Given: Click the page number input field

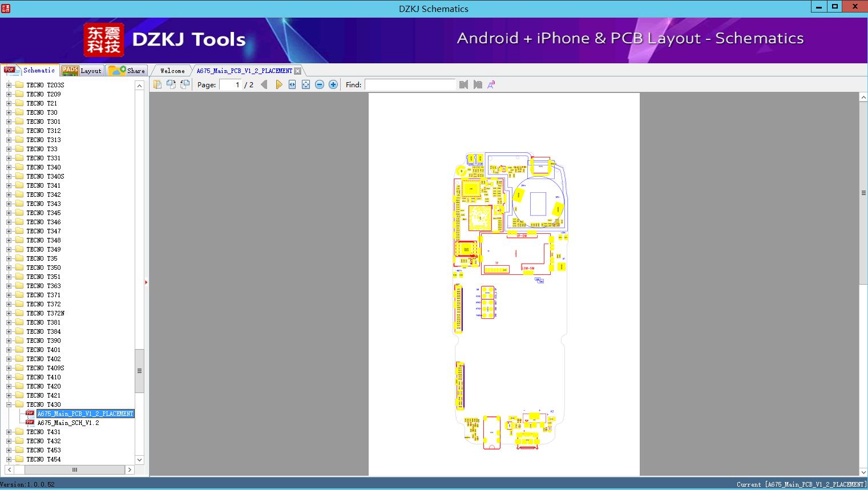Looking at the screenshot, I should [230, 84].
